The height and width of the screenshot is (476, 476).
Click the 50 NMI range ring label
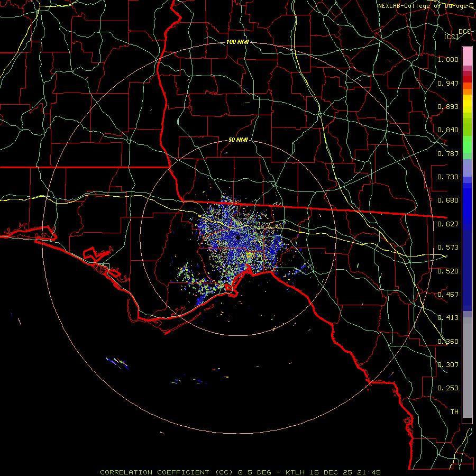238,140
